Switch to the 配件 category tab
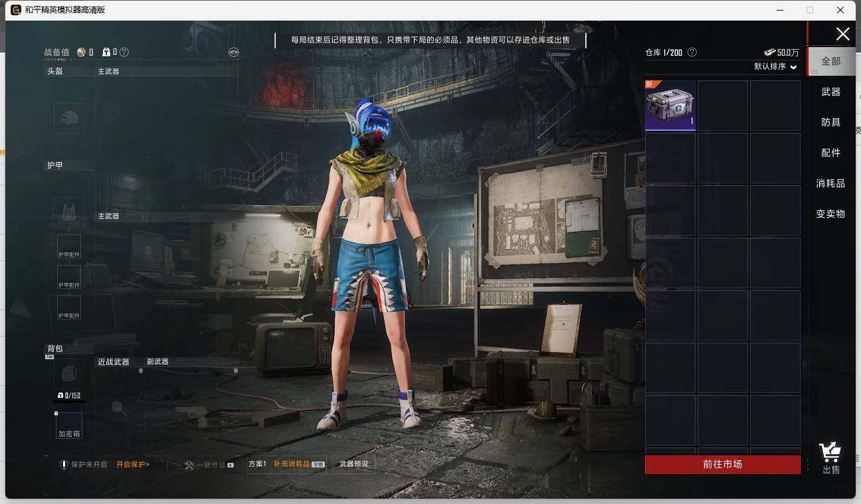This screenshot has height=504, width=861. click(831, 153)
